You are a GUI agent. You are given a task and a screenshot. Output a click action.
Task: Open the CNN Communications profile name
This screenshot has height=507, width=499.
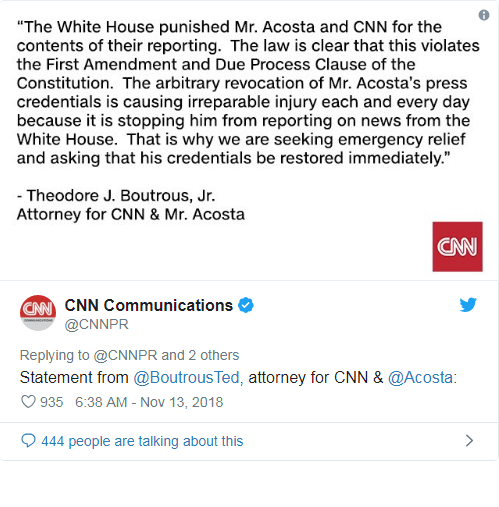point(149,305)
